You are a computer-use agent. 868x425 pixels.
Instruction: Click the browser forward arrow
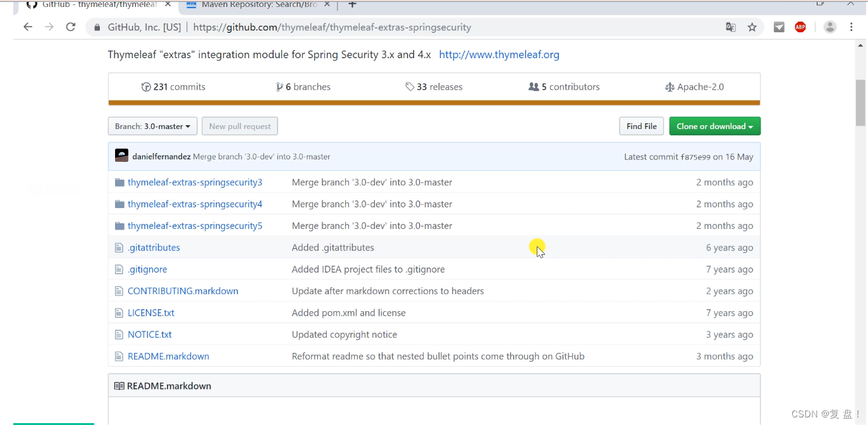click(49, 27)
